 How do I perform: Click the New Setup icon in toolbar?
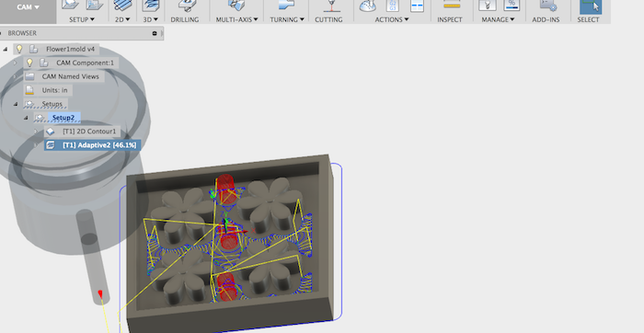point(70,5)
